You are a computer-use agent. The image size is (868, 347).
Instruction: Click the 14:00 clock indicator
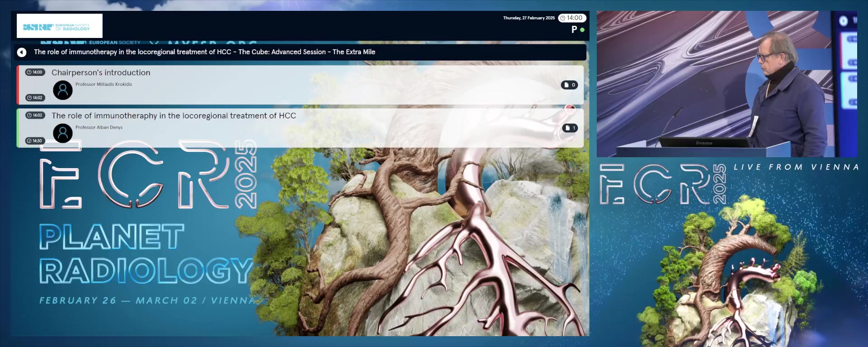point(572,18)
